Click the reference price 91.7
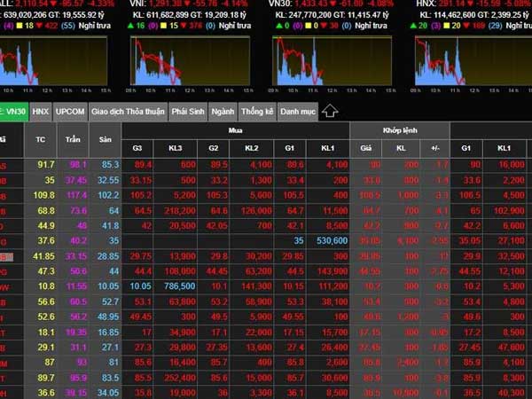The width and height of the screenshot is (532, 399). click(46, 165)
